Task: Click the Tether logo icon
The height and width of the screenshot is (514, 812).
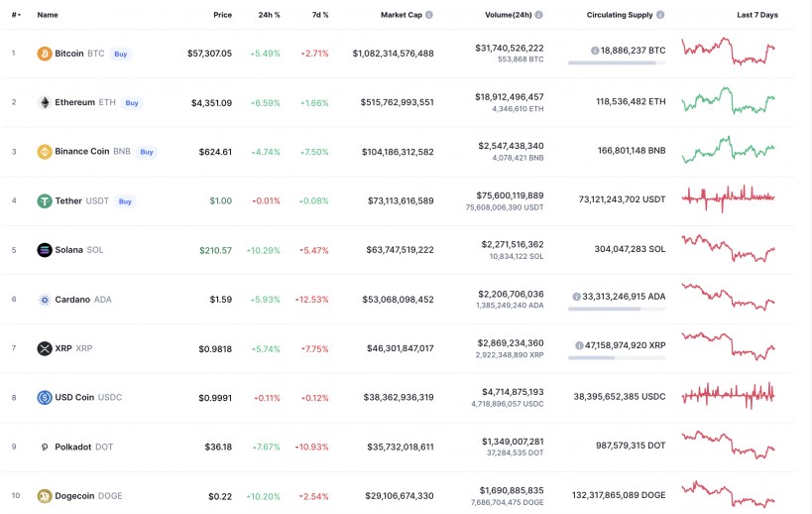Action: pos(45,200)
